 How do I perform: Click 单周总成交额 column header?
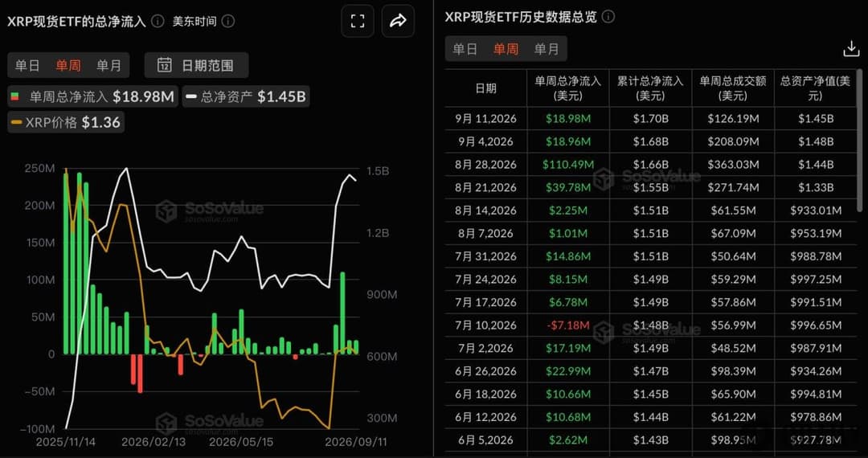point(732,88)
